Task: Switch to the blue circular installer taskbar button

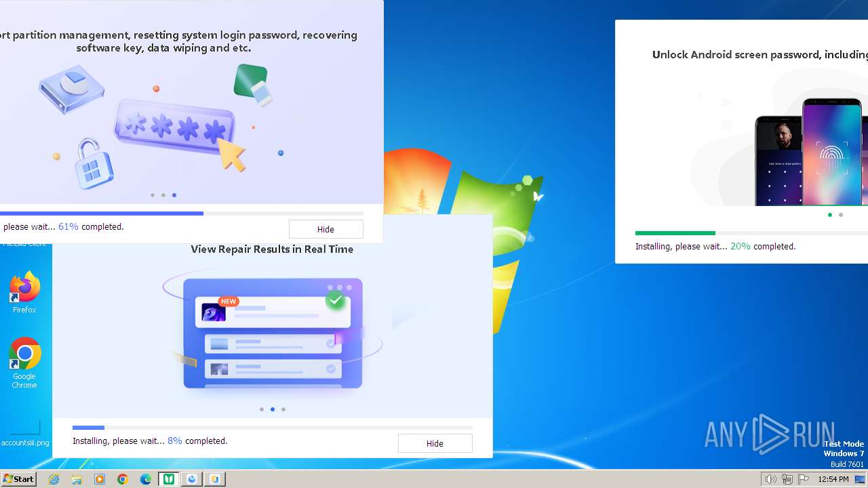Action: coord(192,479)
